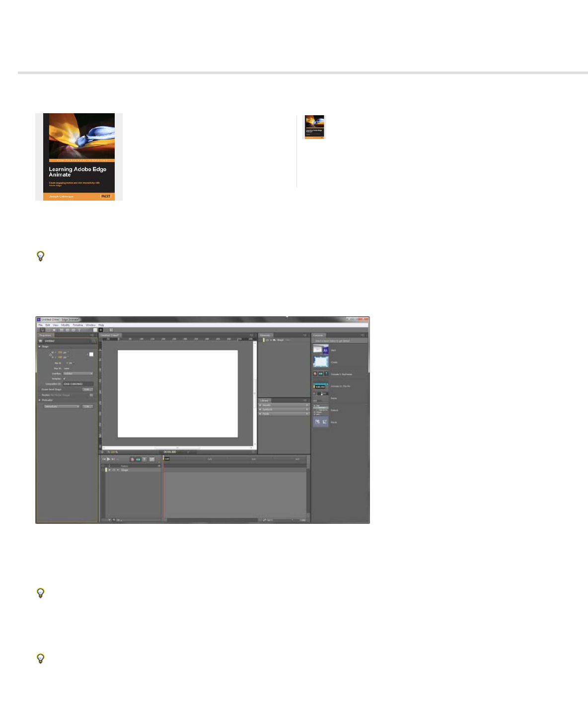Select the Untitled-1.html document tab

[x=110, y=335]
